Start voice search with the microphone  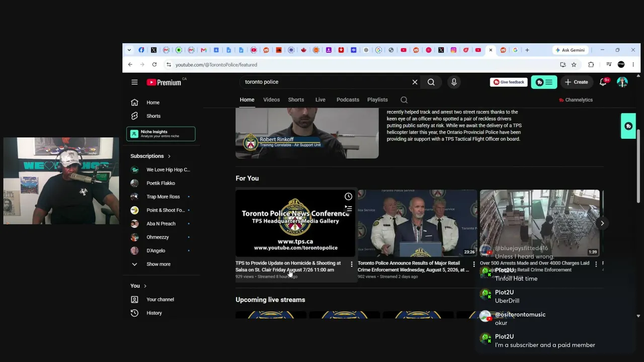pyautogui.click(x=454, y=82)
